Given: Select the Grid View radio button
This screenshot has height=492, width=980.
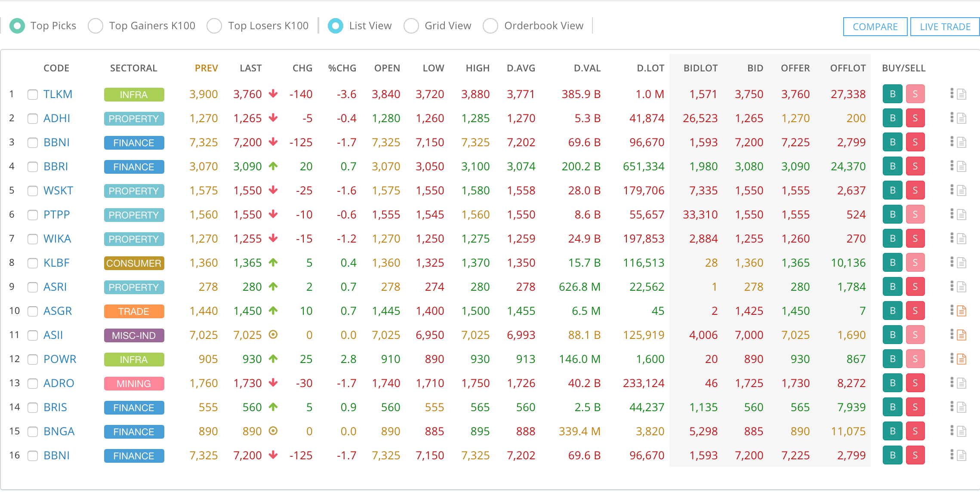Looking at the screenshot, I should (411, 26).
